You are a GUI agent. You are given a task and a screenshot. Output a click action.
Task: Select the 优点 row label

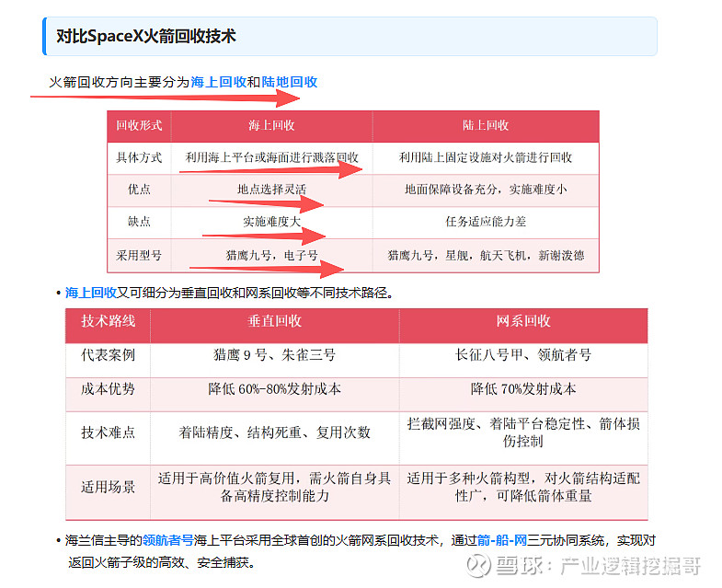139,190
